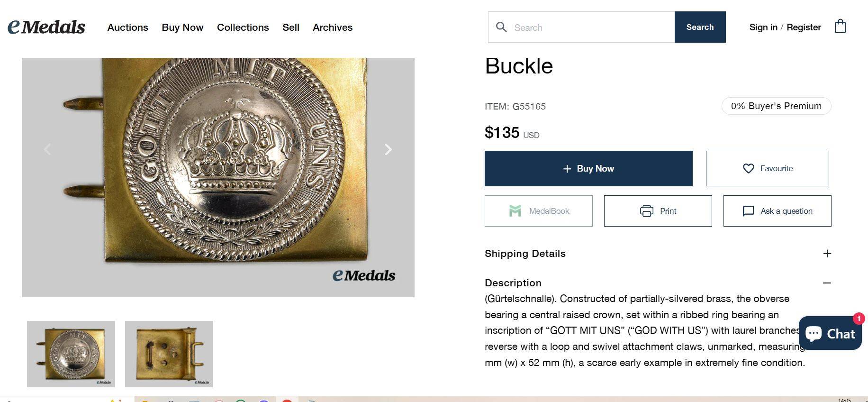Viewport: 868px width, 402px height.
Task: Open the Auctions menu
Action: 127,27
